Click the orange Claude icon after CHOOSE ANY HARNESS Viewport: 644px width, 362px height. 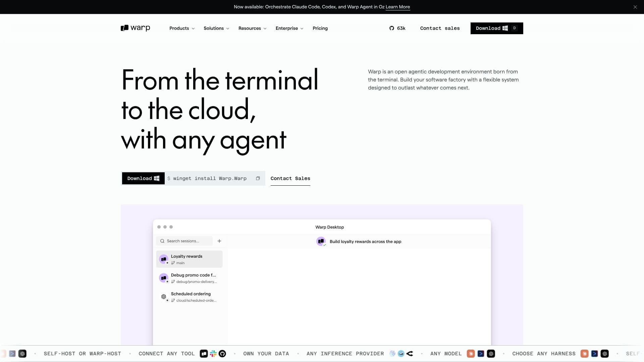(x=585, y=354)
